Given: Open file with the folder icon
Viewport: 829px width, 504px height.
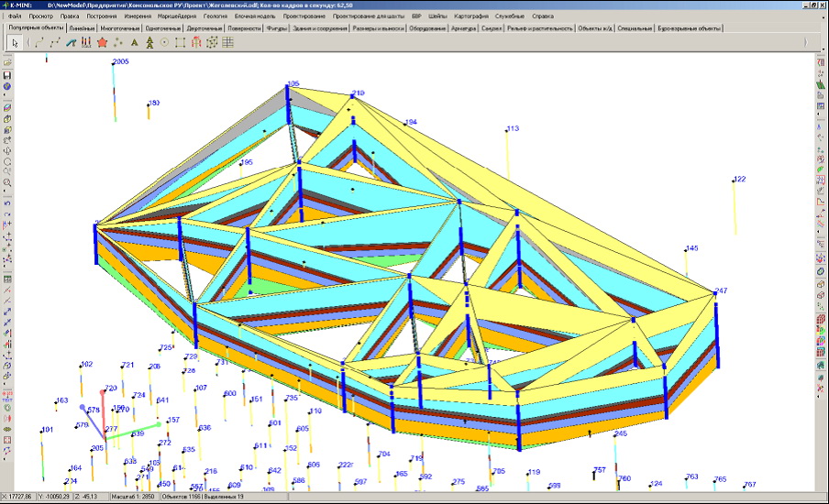Looking at the screenshot, I should tap(7, 62).
